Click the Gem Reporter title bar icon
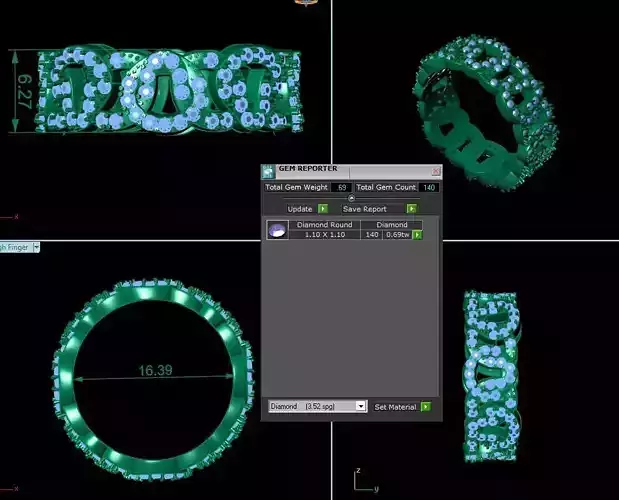619x500 pixels. coord(268,172)
